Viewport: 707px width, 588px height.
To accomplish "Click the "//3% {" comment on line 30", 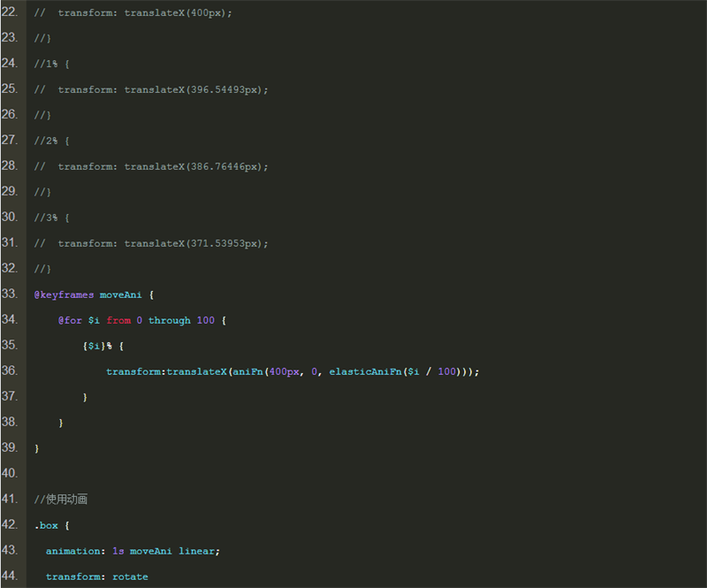I will pyautogui.click(x=51, y=218).
